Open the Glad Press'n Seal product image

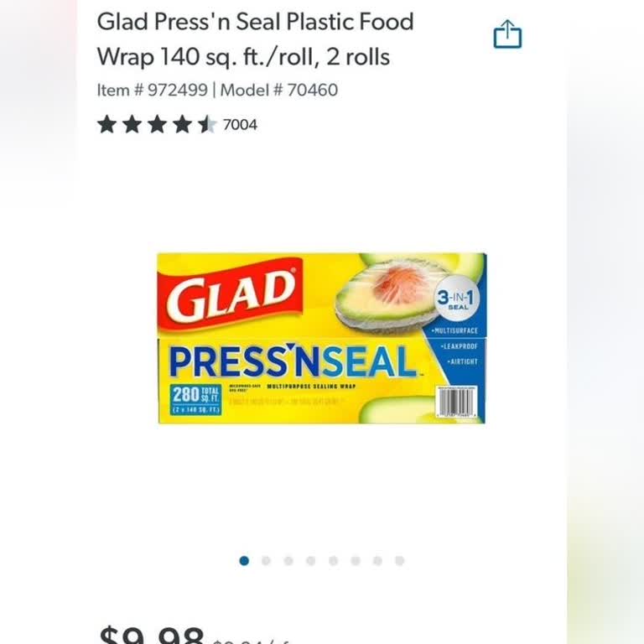click(321, 338)
